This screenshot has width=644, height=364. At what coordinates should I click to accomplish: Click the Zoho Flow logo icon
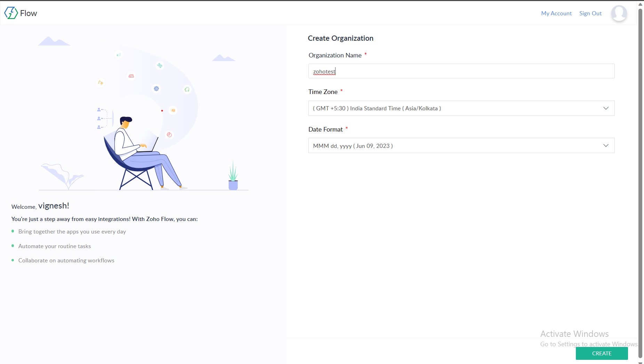click(11, 13)
